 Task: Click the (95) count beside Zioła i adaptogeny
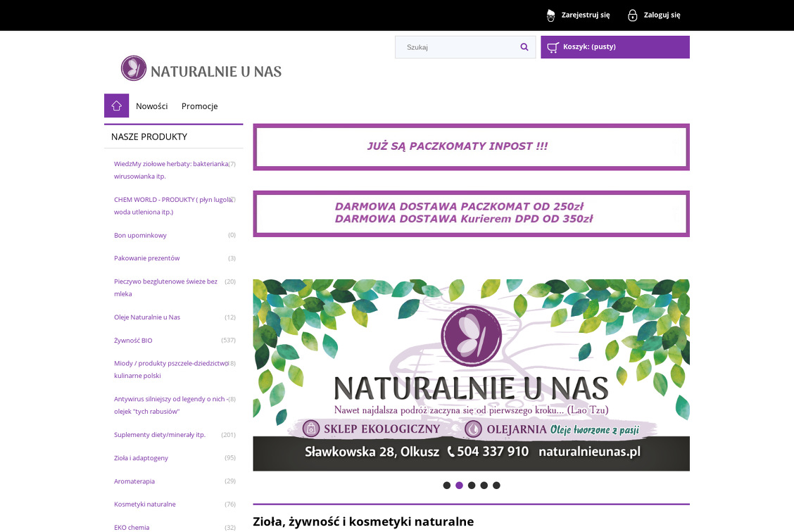230,457
